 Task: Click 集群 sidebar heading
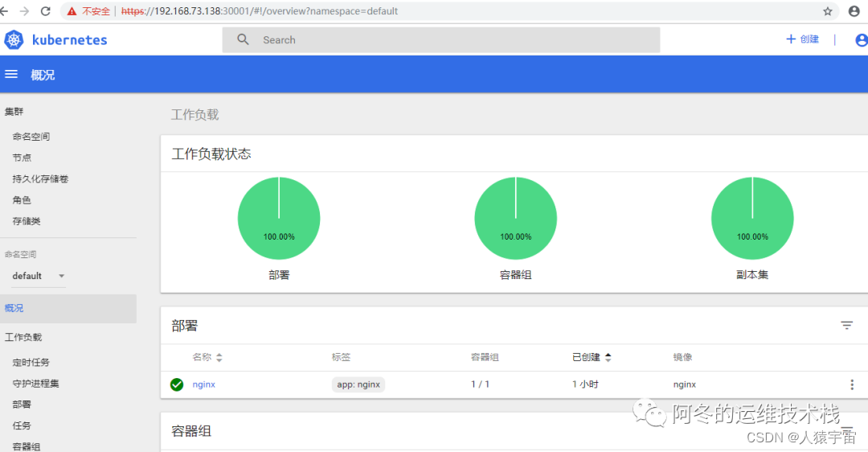coord(14,112)
